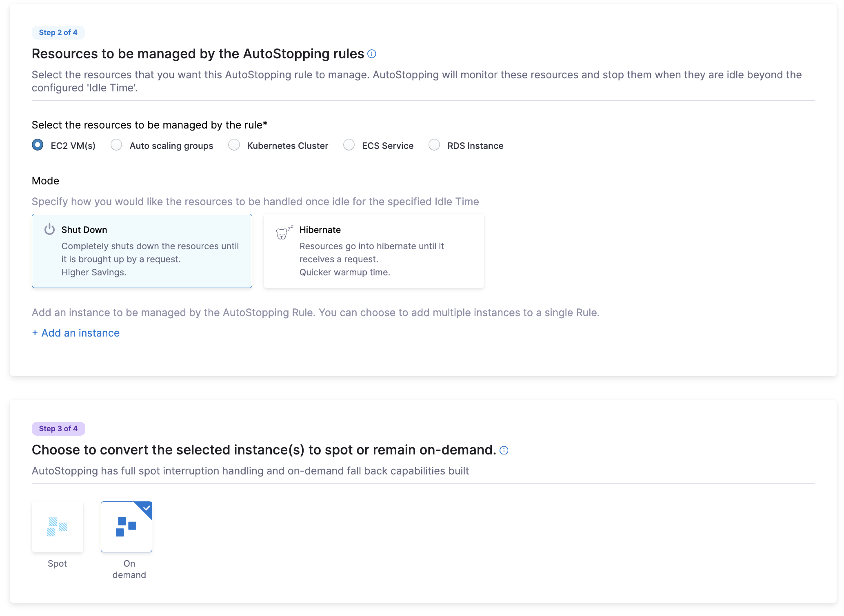Click Add an instance link
Viewport: 844px width, 616px height.
coord(80,333)
